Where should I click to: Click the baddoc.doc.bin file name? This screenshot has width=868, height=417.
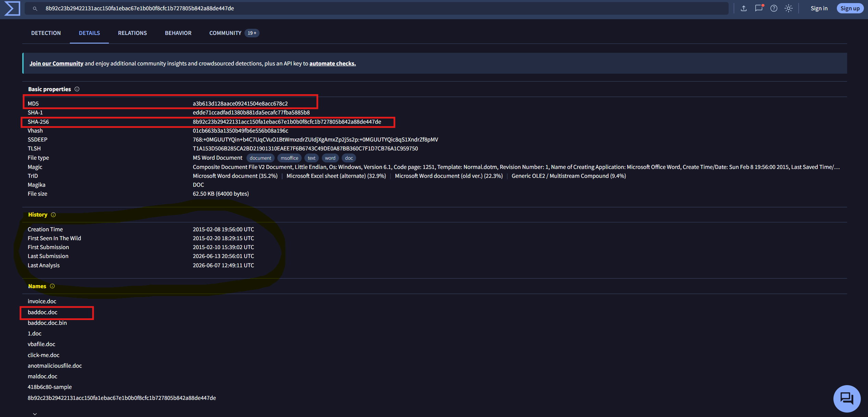point(47,323)
